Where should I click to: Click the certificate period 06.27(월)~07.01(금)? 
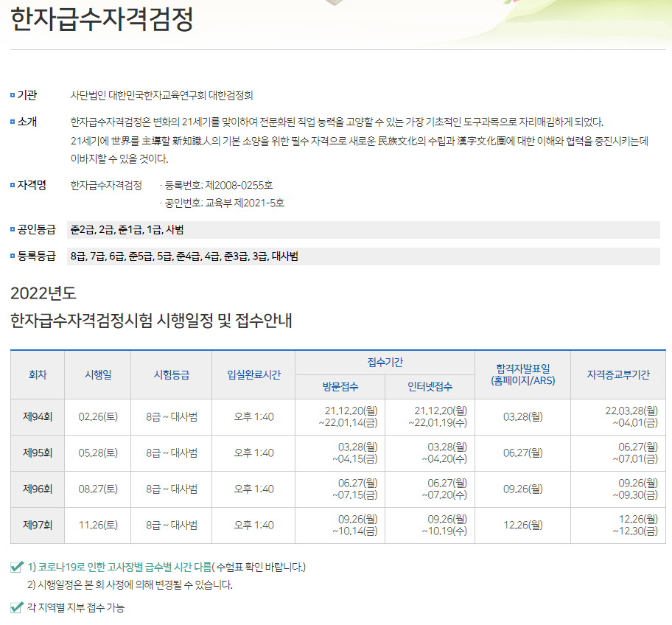tap(636, 453)
